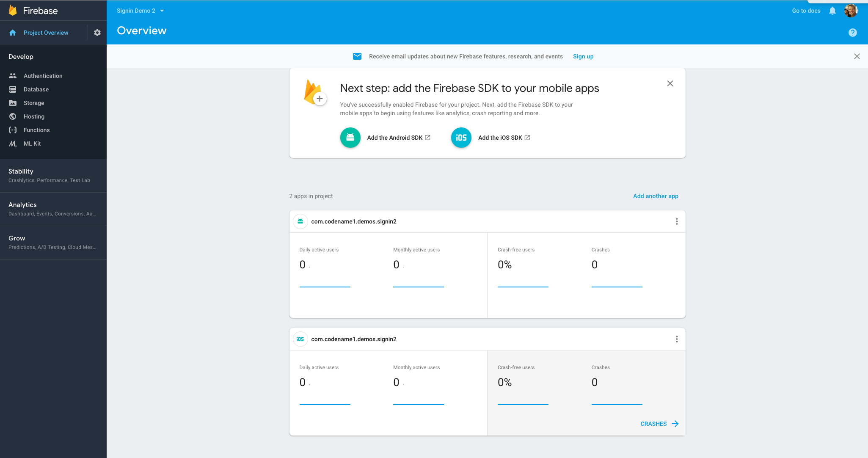Expand the com.codename1.demos.signin2 Android app menu
The image size is (868, 458).
[677, 221]
